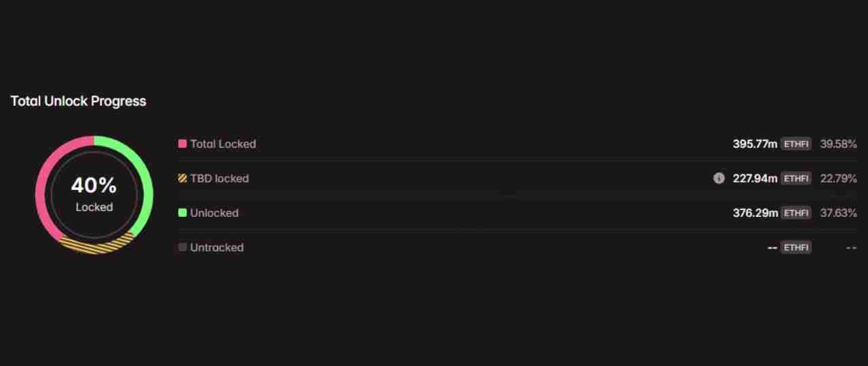Click the info icon beside TBD locked amount

719,178
